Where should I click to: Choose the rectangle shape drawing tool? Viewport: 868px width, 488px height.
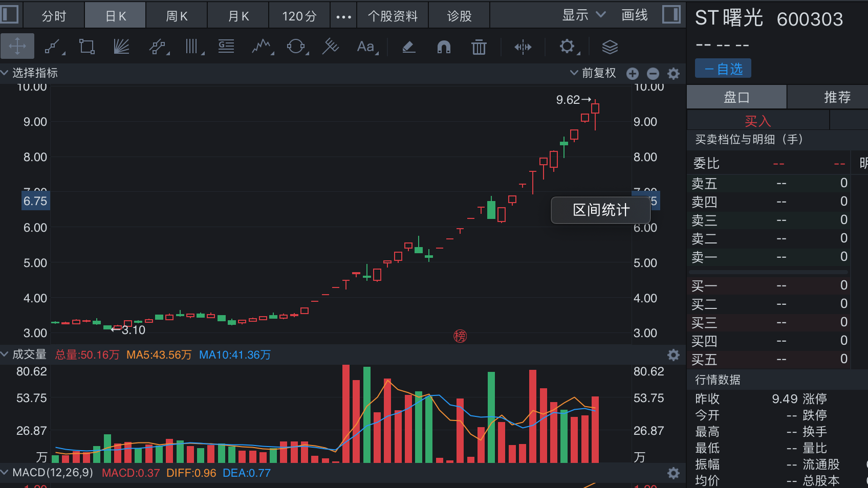[x=87, y=47]
